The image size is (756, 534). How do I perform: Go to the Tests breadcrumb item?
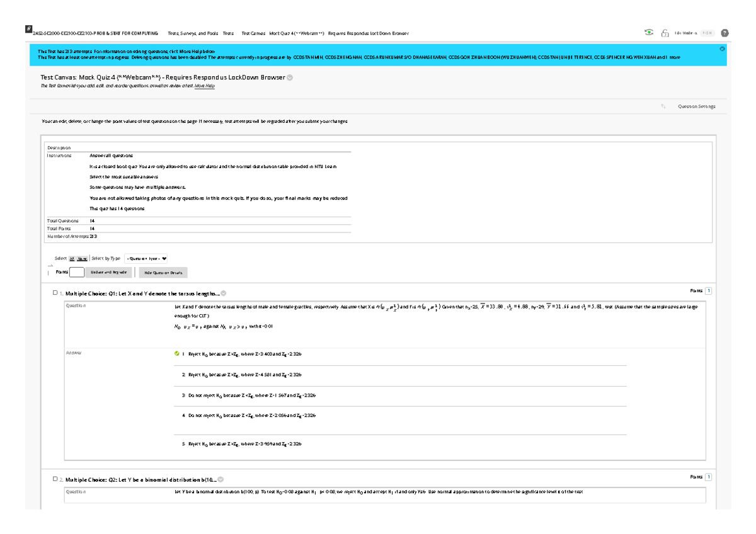pos(228,33)
